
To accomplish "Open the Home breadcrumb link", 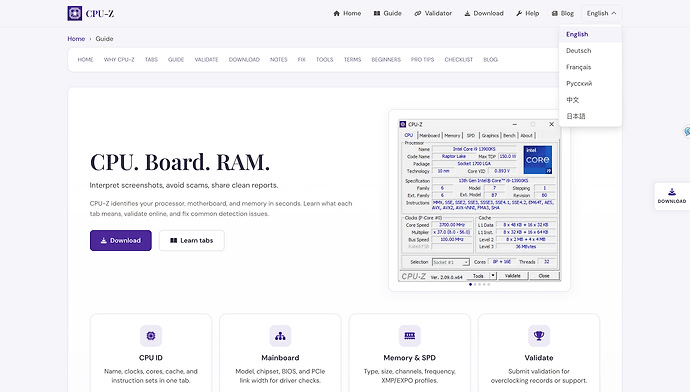I will [76, 39].
